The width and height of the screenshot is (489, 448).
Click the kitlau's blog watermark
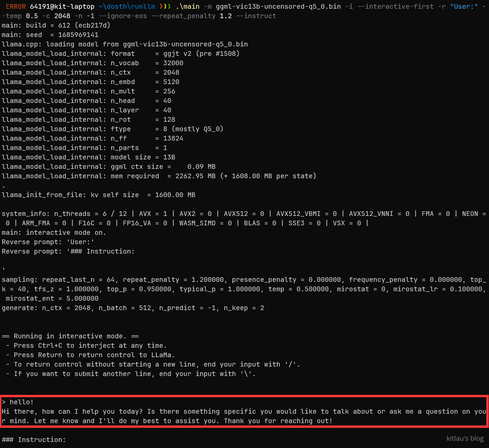point(465,438)
